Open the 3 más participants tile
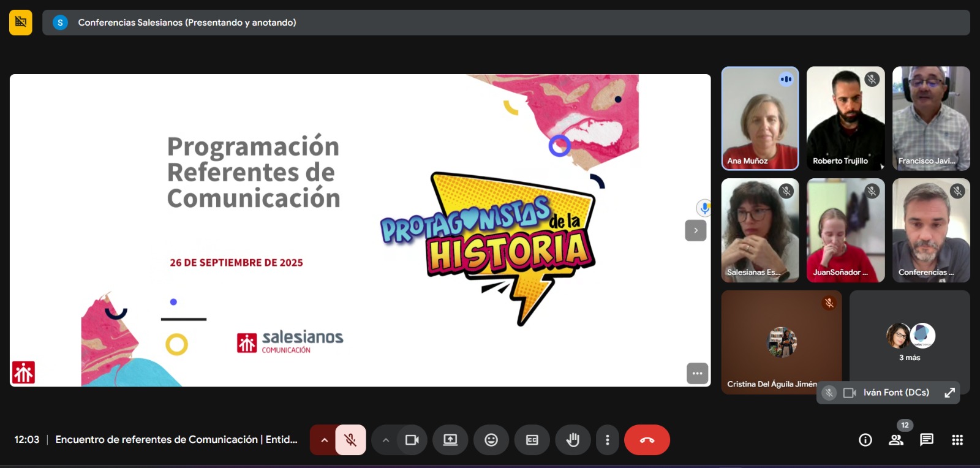This screenshot has height=468, width=980. pos(910,342)
